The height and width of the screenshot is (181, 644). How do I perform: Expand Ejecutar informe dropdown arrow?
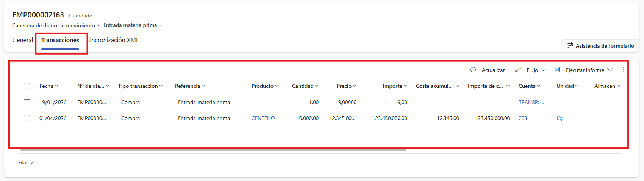(x=610, y=70)
